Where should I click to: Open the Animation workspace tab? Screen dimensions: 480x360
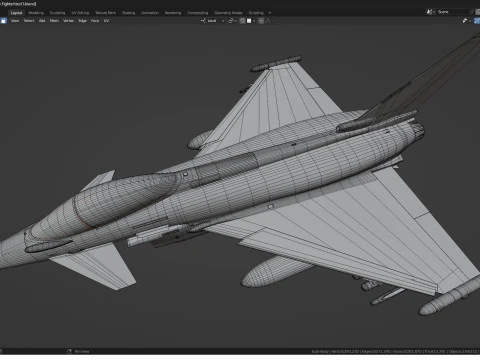(x=150, y=13)
